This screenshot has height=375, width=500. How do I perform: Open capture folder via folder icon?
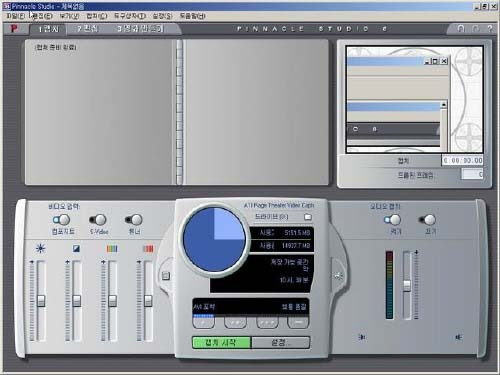[308, 217]
